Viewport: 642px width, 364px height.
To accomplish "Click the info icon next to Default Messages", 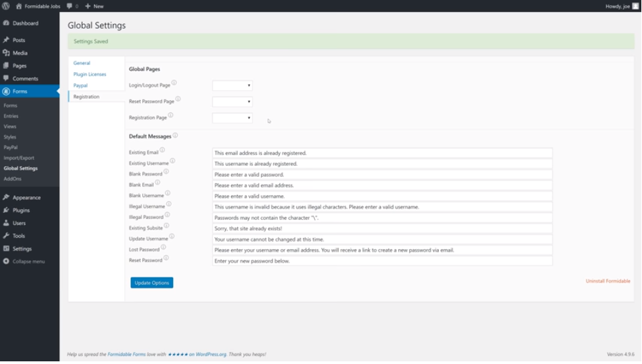I will [x=175, y=136].
